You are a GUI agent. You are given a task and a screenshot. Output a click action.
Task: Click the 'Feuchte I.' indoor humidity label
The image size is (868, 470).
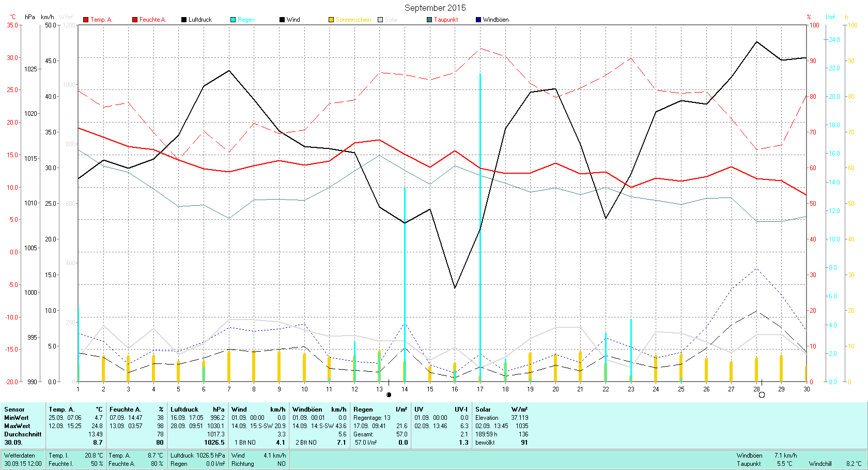pos(61,464)
